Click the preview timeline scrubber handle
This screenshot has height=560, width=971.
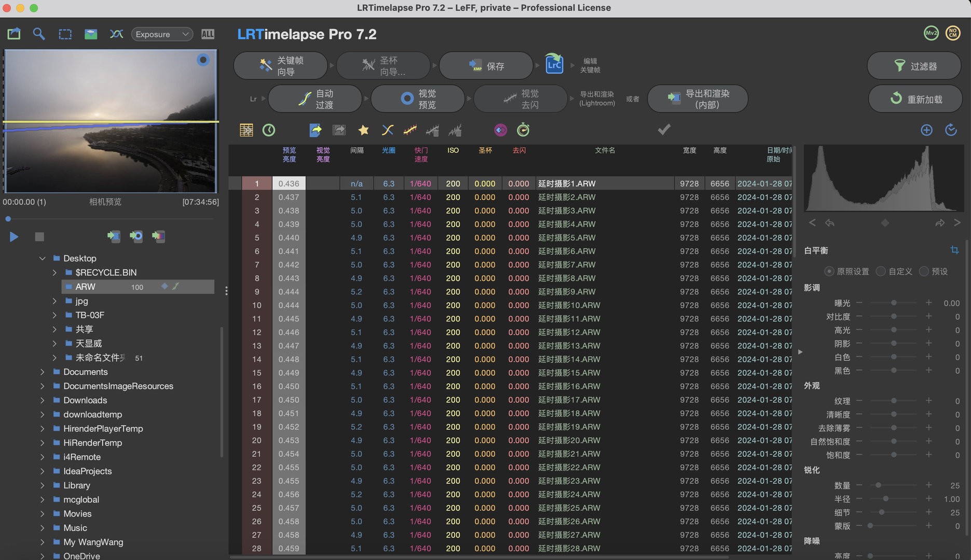(x=8, y=219)
